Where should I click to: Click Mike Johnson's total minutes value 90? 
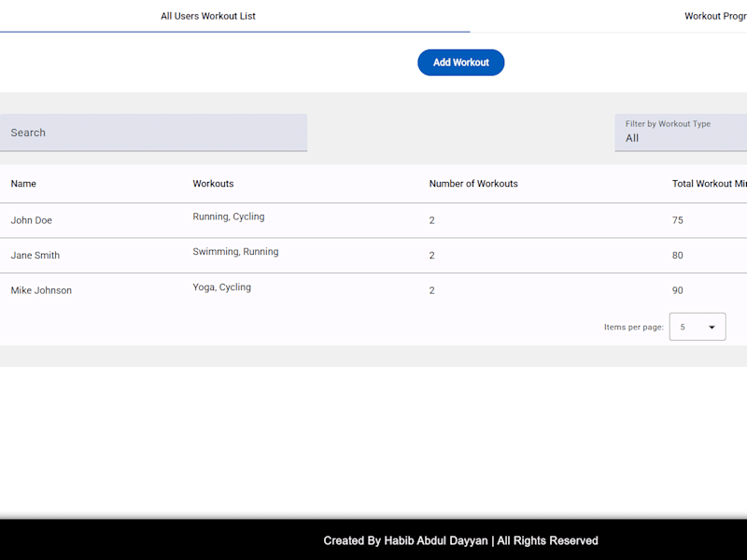[678, 290]
